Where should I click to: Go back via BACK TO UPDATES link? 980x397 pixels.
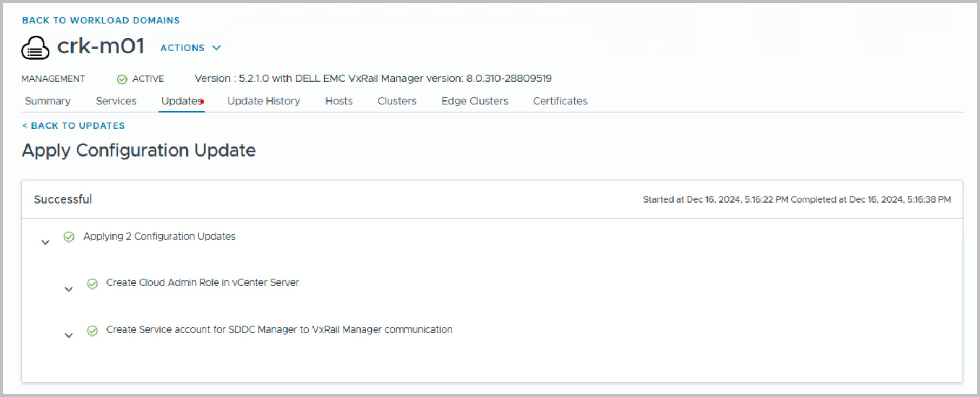tap(74, 126)
